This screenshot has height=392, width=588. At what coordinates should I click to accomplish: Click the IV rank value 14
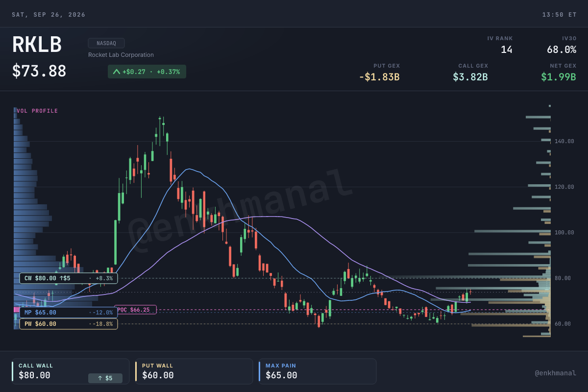tap(507, 49)
